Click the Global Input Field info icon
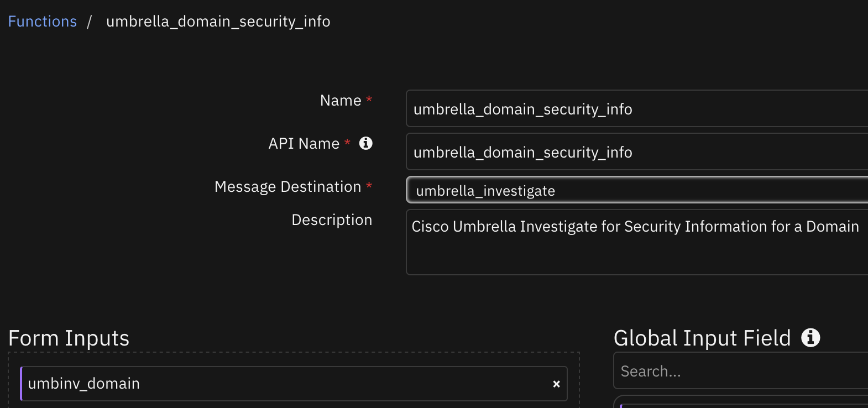The height and width of the screenshot is (408, 868). 811,337
